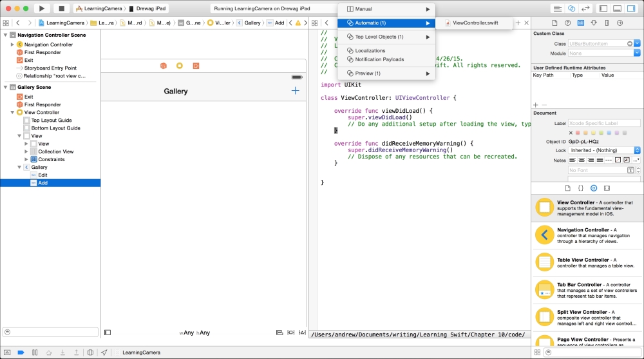Screen dimensions: 644x359
Task: Toggle the Utilities panel visibility
Action: (631, 8)
